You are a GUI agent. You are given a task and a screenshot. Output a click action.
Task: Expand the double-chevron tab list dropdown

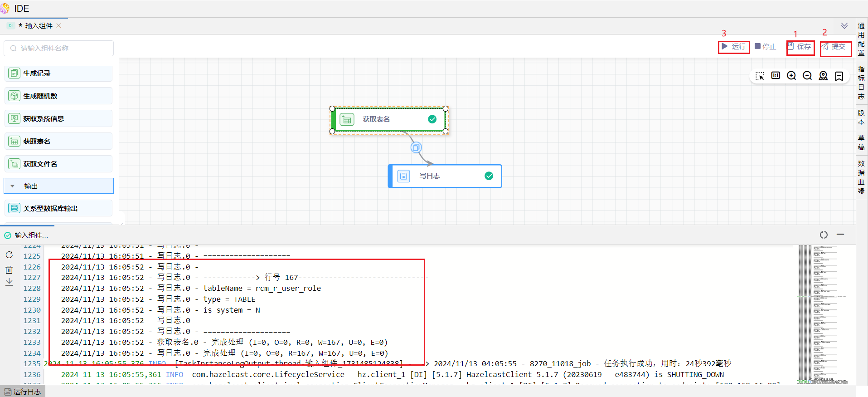click(x=844, y=26)
